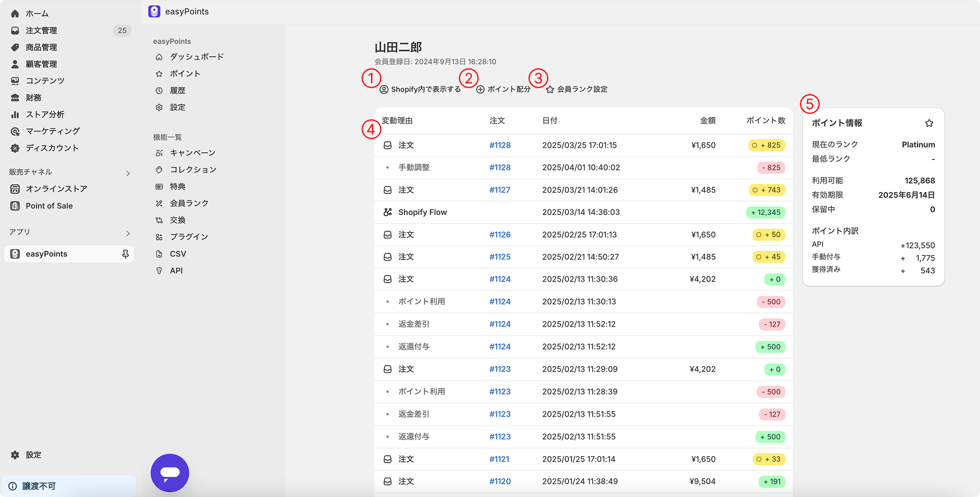This screenshot has height=497, width=980.
Task: Click the +123,550 API points value
Action: [x=918, y=245]
